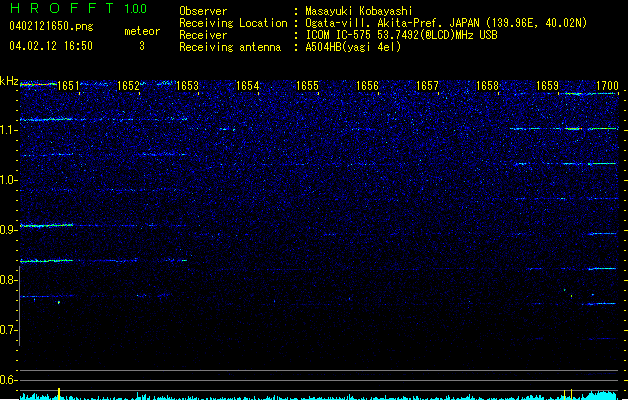Click the 1658 time marker
629x400 pixels.
pyautogui.click(x=487, y=86)
